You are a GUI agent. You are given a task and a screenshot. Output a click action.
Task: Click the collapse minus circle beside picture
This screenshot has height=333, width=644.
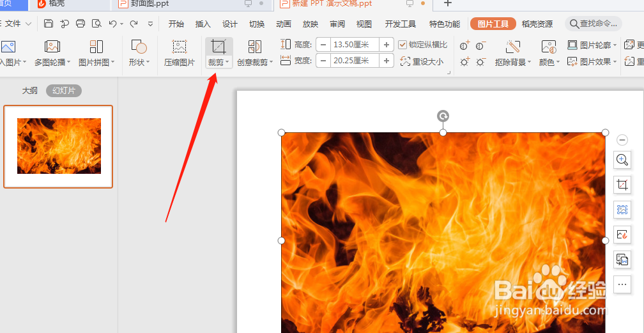(622, 140)
